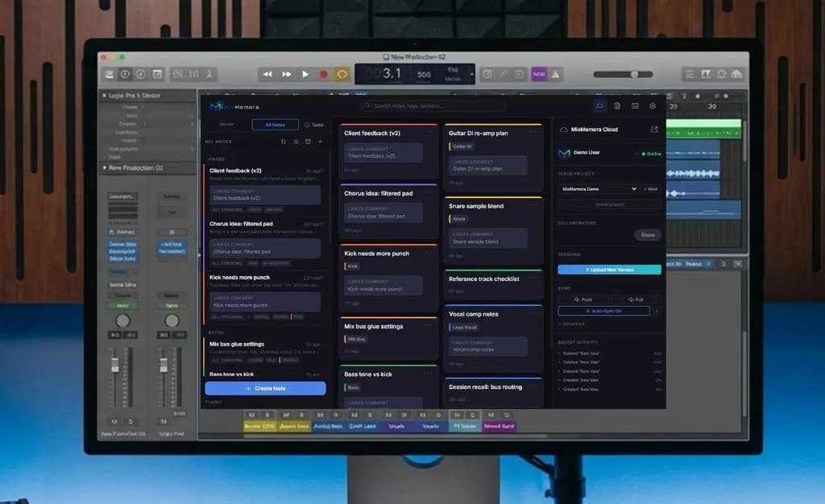Click the Create Note button
The width and height of the screenshot is (825, 504).
(x=265, y=388)
